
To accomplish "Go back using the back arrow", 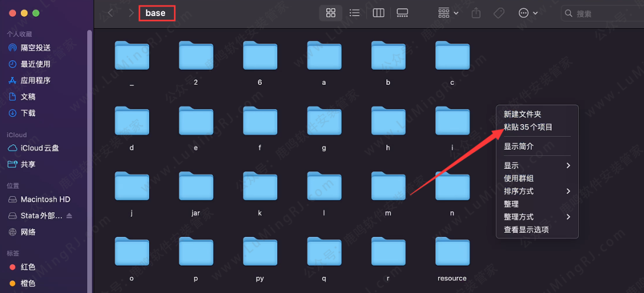I will (110, 13).
